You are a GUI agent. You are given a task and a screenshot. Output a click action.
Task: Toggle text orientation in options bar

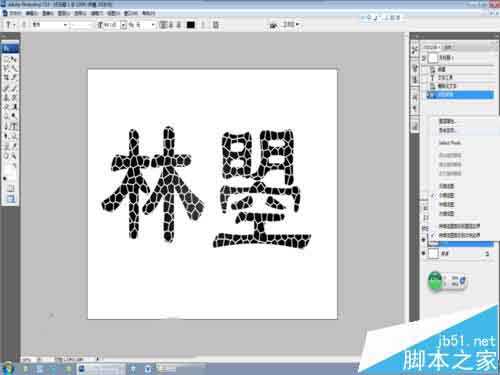click(24, 25)
